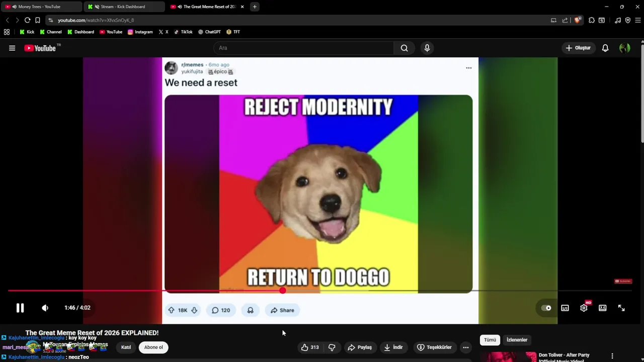Open the 'Dashboard' bookmark
The image size is (644, 362).
click(x=80, y=32)
